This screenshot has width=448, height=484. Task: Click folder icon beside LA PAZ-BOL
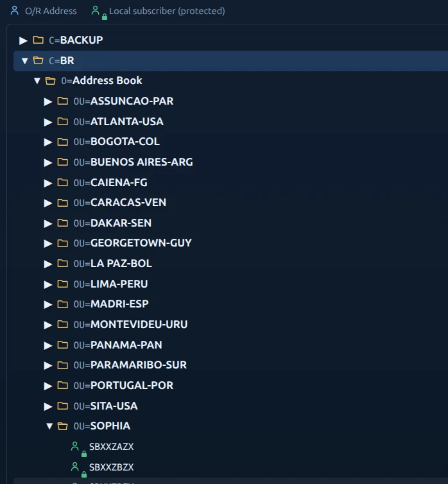[x=63, y=263]
